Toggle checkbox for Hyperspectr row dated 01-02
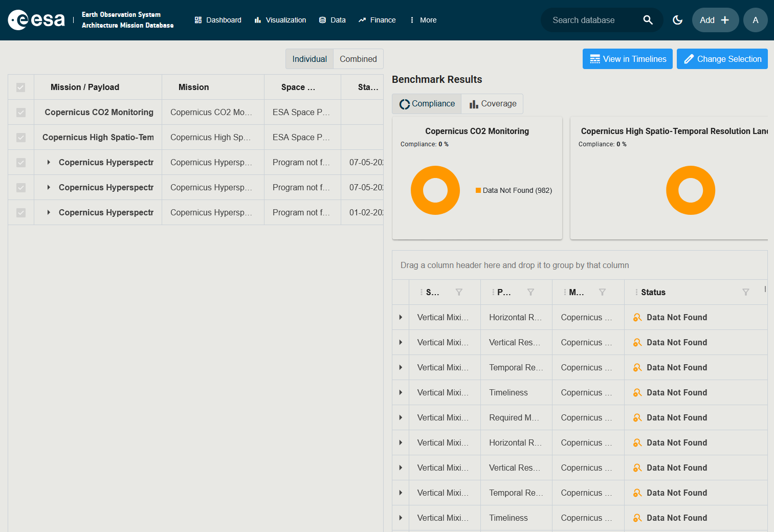The height and width of the screenshot is (532, 774). coord(20,212)
